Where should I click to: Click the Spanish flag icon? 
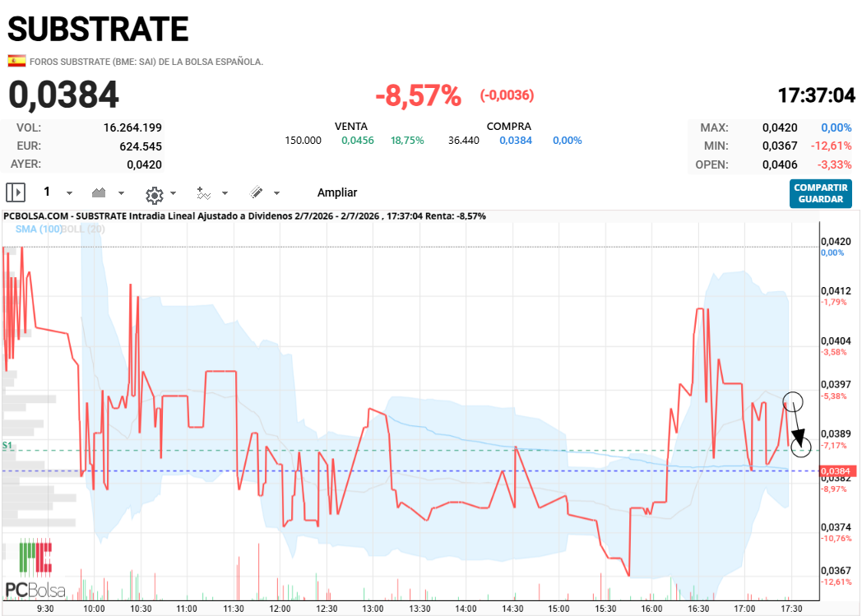[16, 61]
